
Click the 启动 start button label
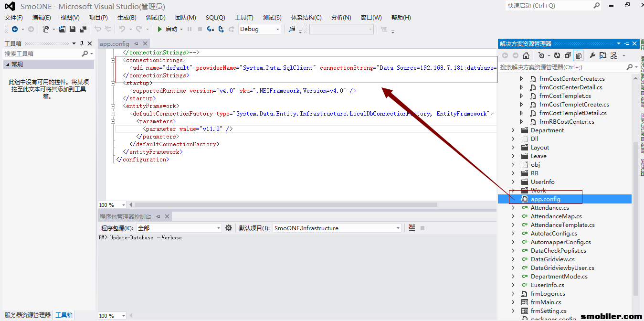171,29
